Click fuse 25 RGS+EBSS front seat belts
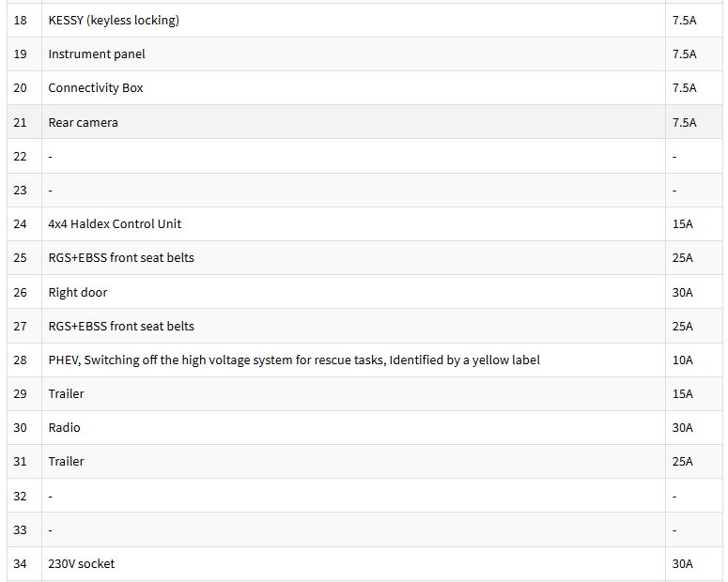728x582 pixels. pyautogui.click(x=121, y=258)
